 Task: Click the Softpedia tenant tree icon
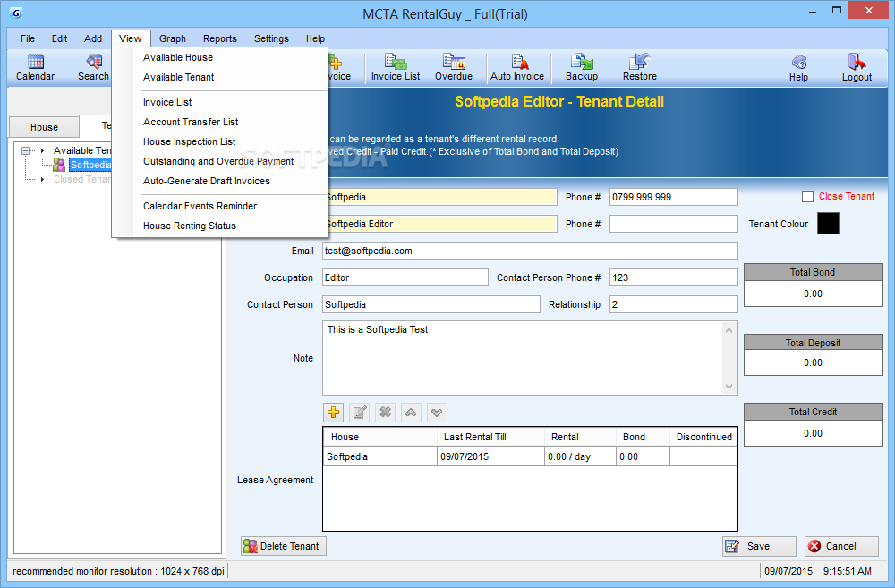coord(59,165)
